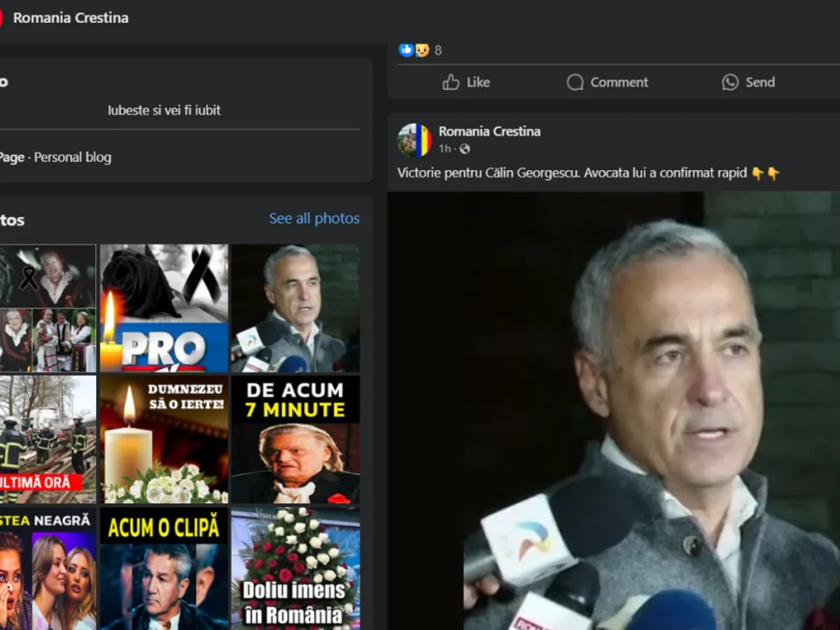The width and height of the screenshot is (840, 630).
Task: Click the red page logo in header
Action: pos(1,18)
